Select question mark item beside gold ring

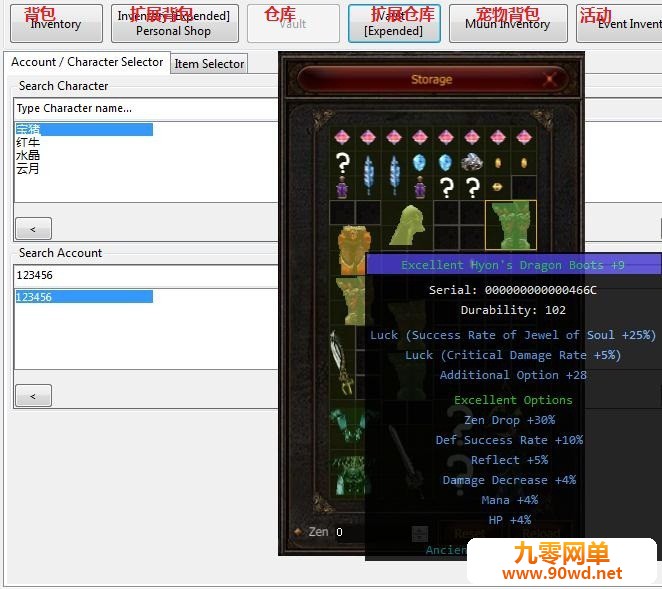click(x=472, y=187)
